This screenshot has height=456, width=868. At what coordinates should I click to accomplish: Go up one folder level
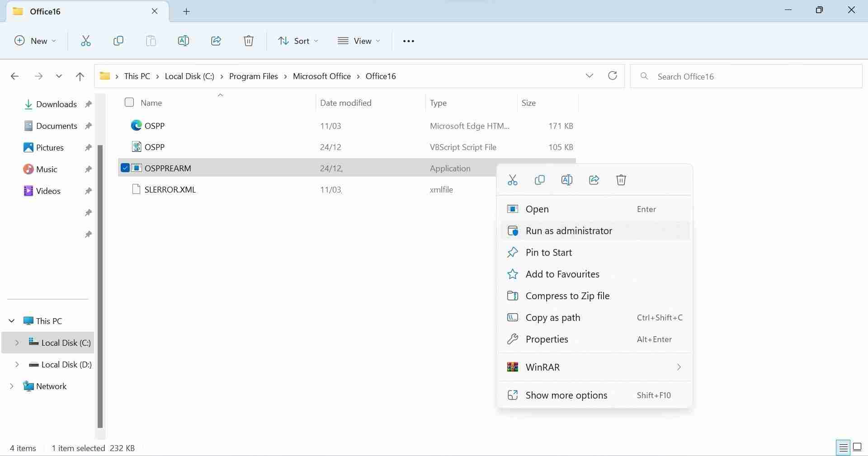pos(80,76)
